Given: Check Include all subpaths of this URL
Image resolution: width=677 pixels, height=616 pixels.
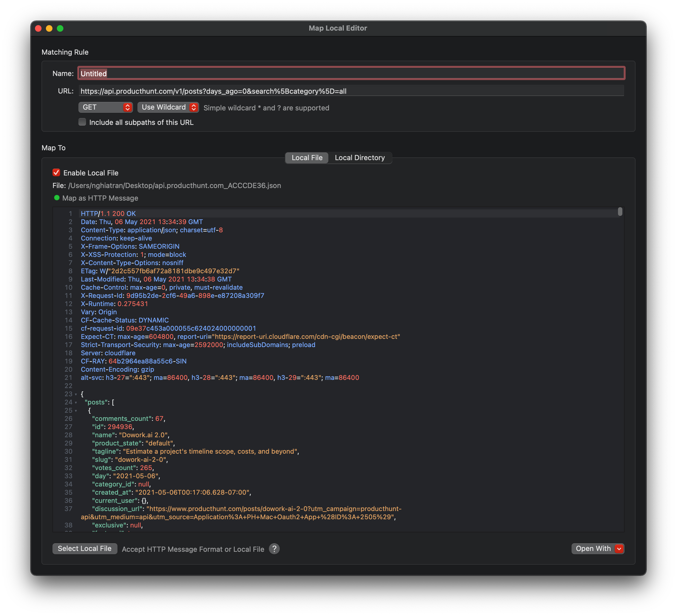Looking at the screenshot, I should point(82,122).
